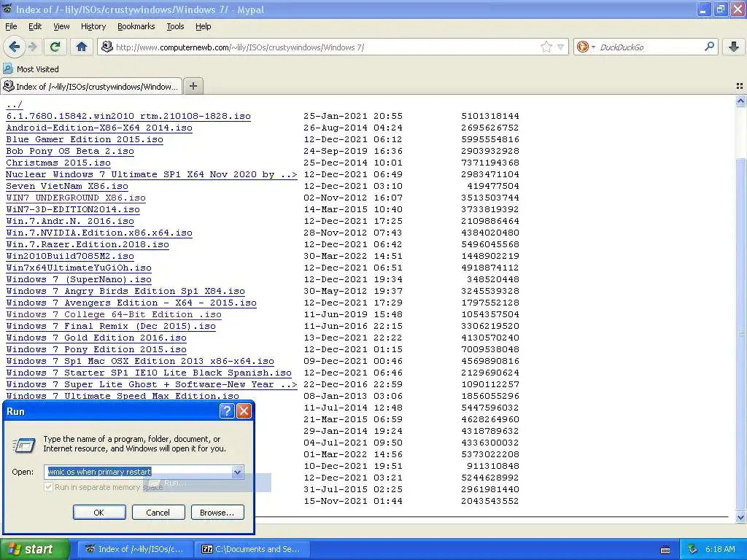The image size is (747, 560).
Task: Click Windows 7 Angry Birds Edition link
Action: click(125, 291)
